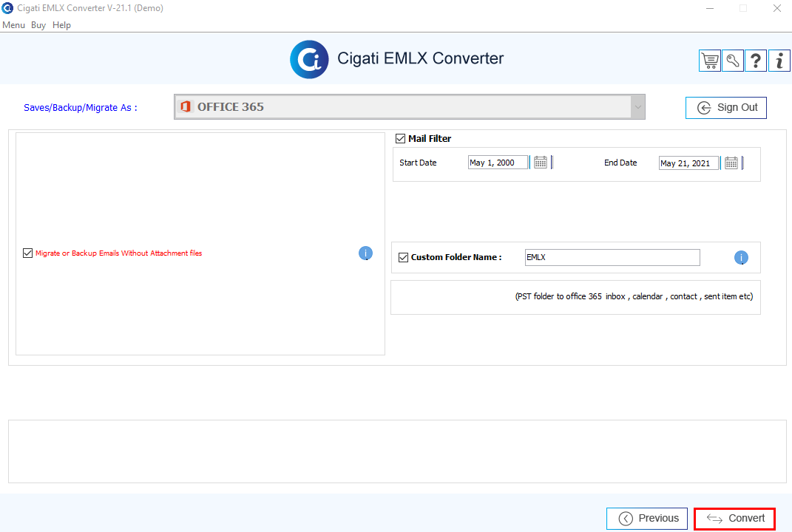Click the Saves/Backup/Migrate As label

pos(81,108)
